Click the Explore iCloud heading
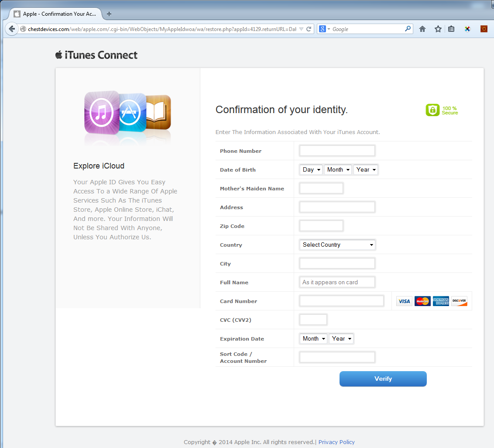 pos(99,166)
